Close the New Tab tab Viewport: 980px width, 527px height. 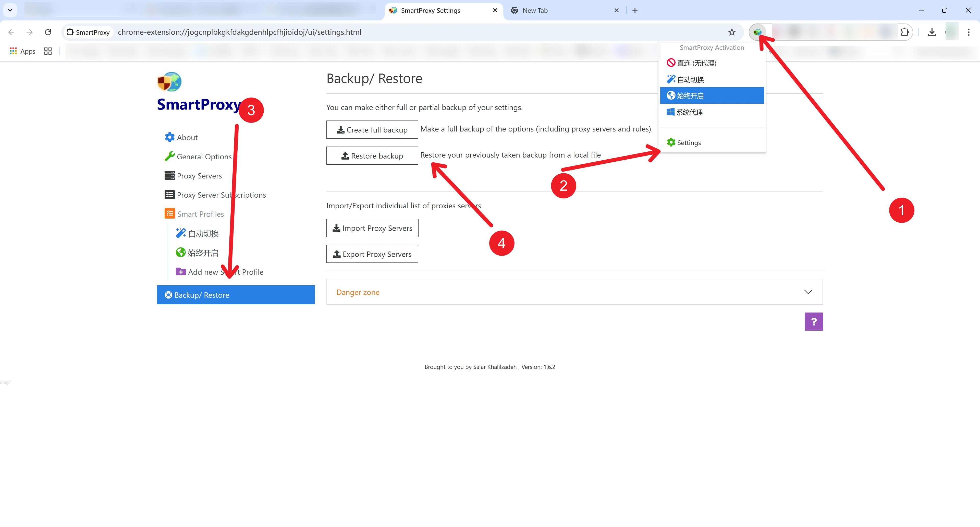tap(617, 10)
